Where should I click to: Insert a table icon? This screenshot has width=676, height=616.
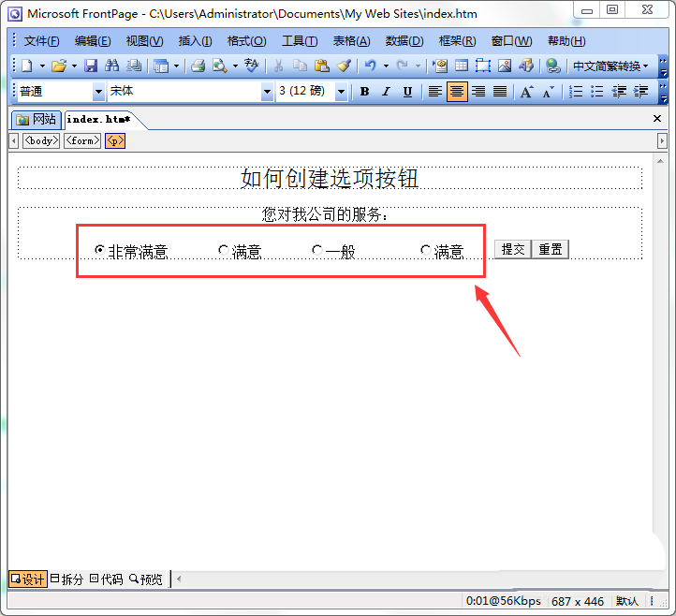[462, 66]
